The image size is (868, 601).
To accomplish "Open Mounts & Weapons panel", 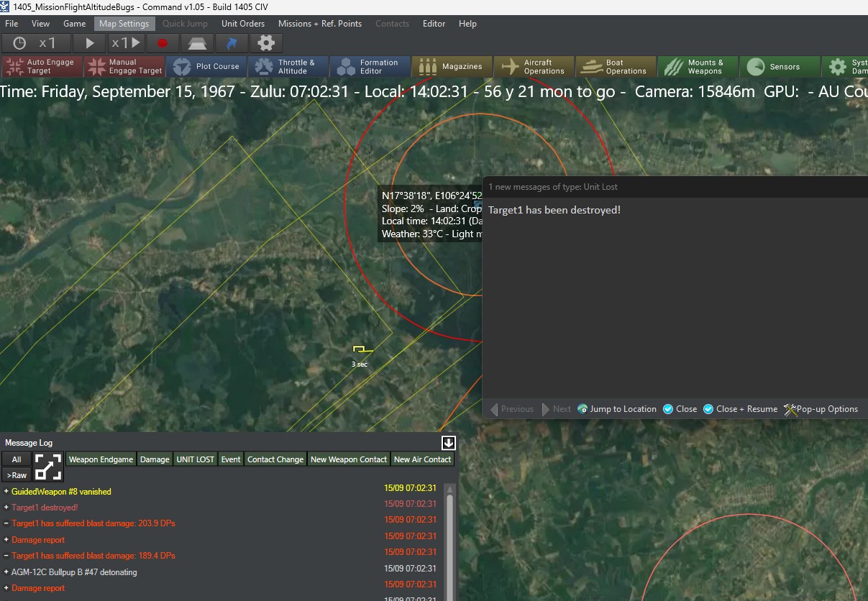I will (x=698, y=67).
